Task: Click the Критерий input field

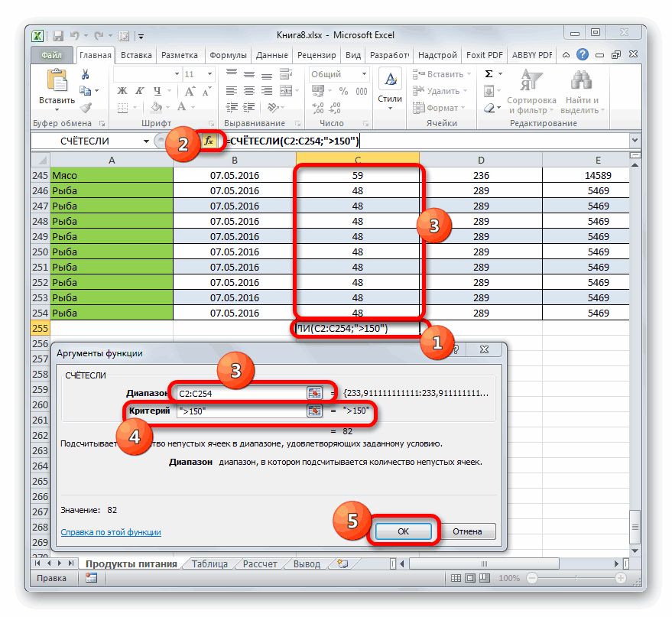Action: (x=242, y=411)
